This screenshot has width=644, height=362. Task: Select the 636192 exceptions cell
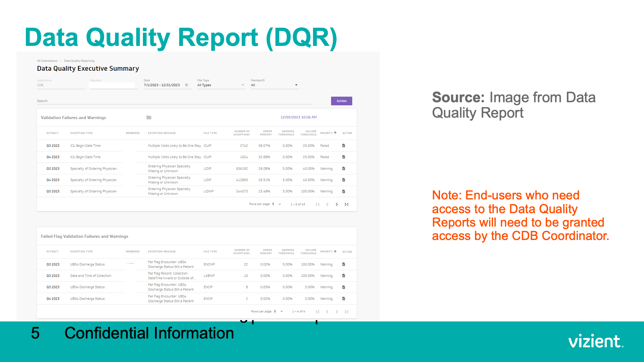242,169
